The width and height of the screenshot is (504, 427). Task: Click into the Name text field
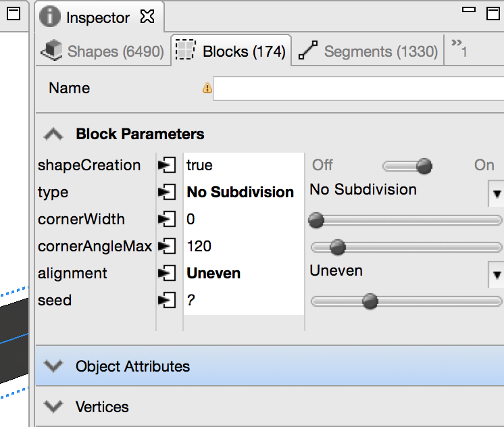[x=358, y=89]
